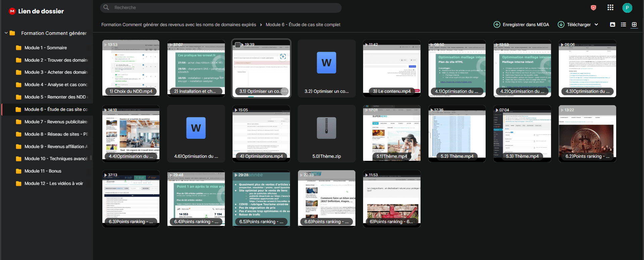Viewport: 644px width, 260px height.
Task: Select the zip archive icon of 5.0)Thème.zip
Action: click(327, 128)
